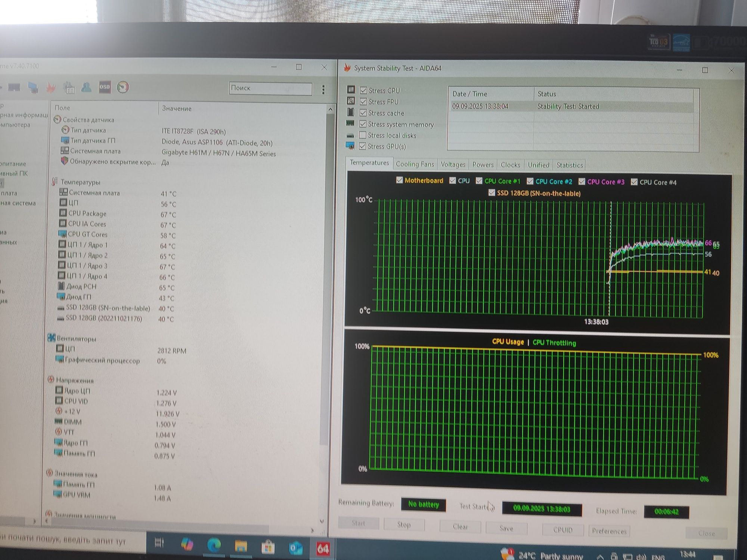Viewport: 747px width, 560px height.
Task: Open Microsoft Edge from the taskbar
Action: click(214, 545)
